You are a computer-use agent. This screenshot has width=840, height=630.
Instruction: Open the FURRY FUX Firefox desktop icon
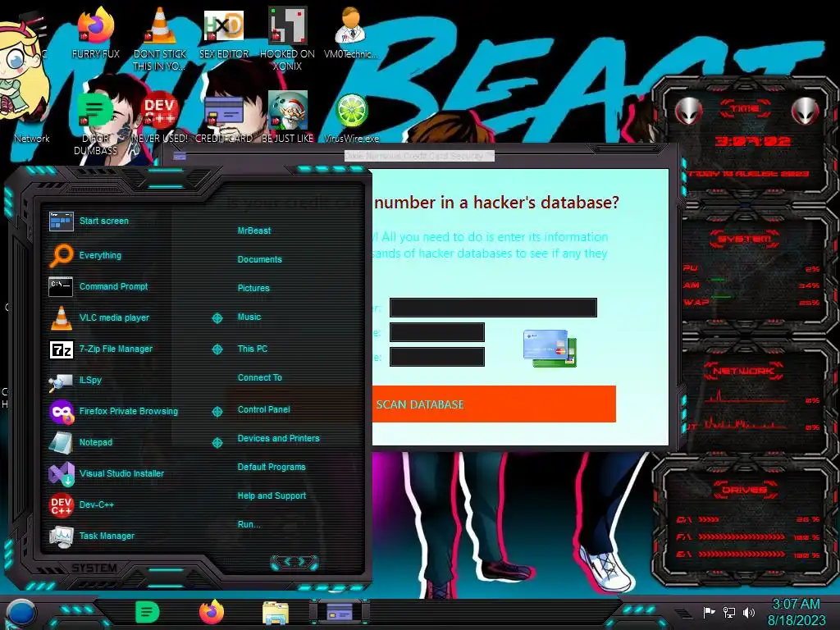(x=95, y=32)
